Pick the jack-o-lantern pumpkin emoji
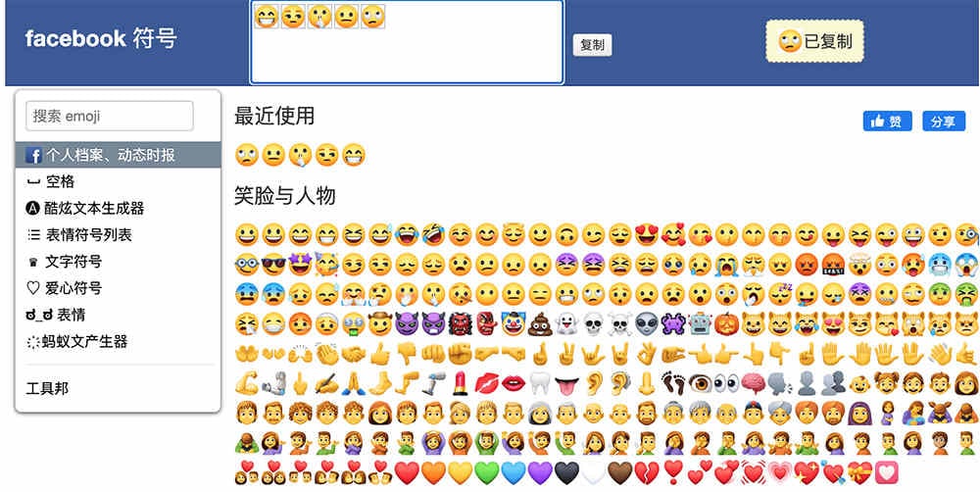 coord(726,323)
